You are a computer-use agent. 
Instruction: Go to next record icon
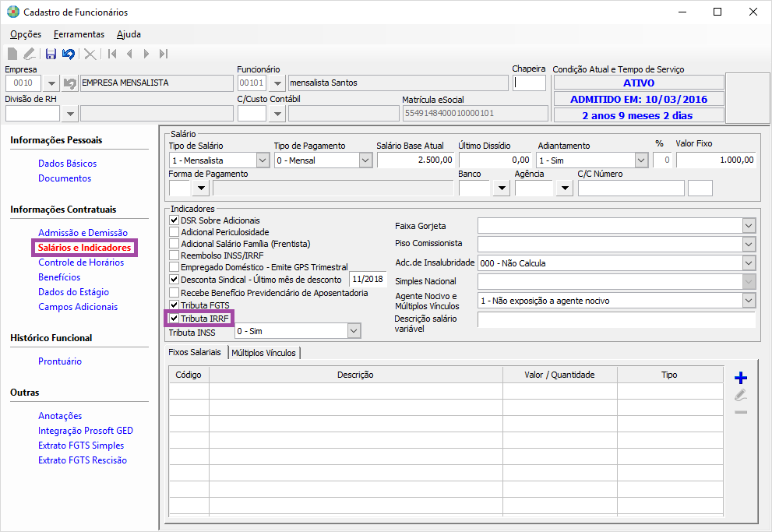(146, 54)
